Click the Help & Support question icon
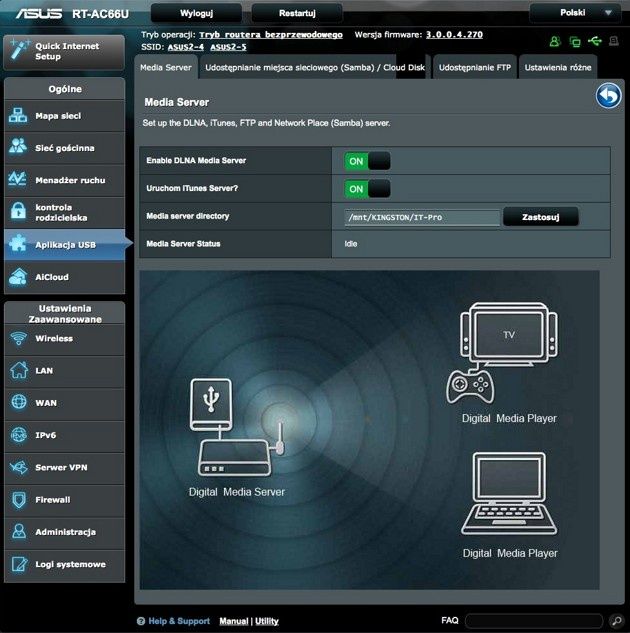Viewport: 630px width, 633px height. [141, 621]
